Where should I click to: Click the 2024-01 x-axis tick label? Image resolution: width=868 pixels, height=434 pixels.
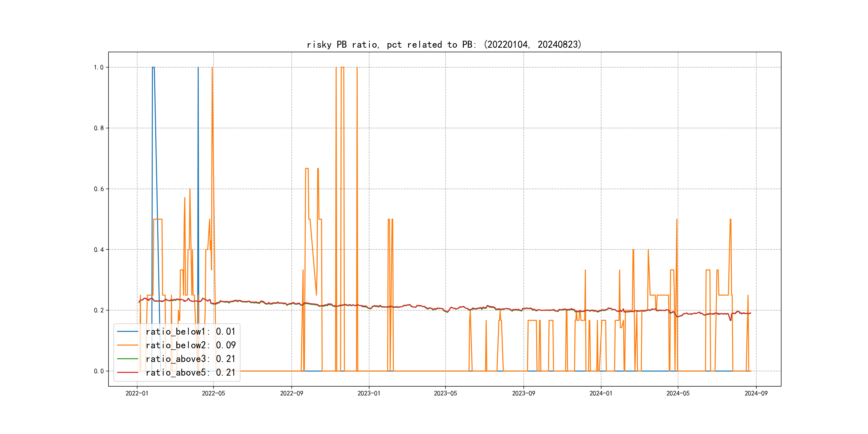click(601, 393)
